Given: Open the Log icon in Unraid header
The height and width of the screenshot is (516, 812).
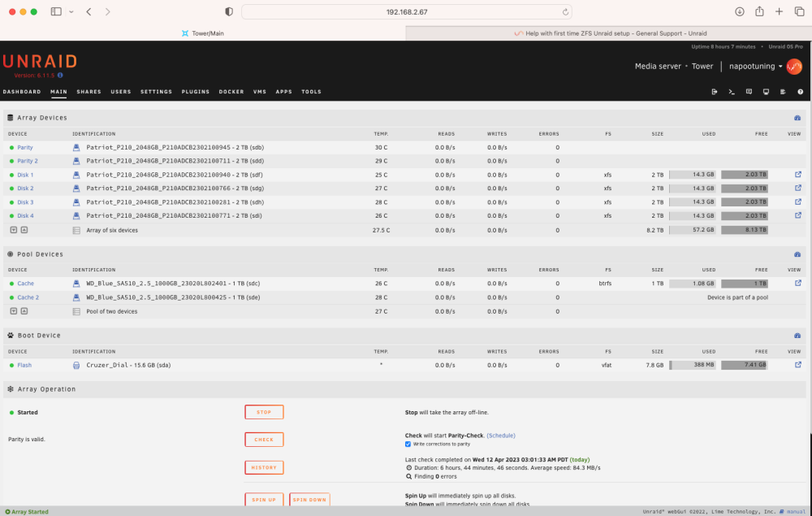Looking at the screenshot, I should pyautogui.click(x=783, y=92).
